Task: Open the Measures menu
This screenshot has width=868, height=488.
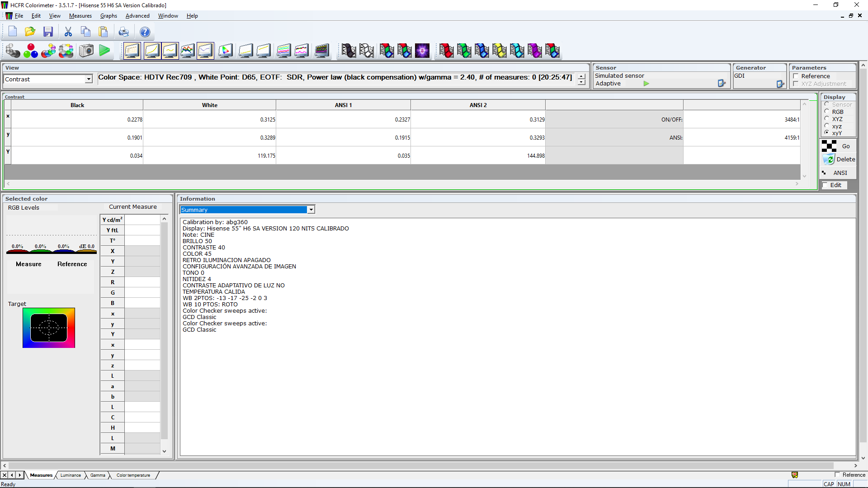Action: pyautogui.click(x=80, y=16)
